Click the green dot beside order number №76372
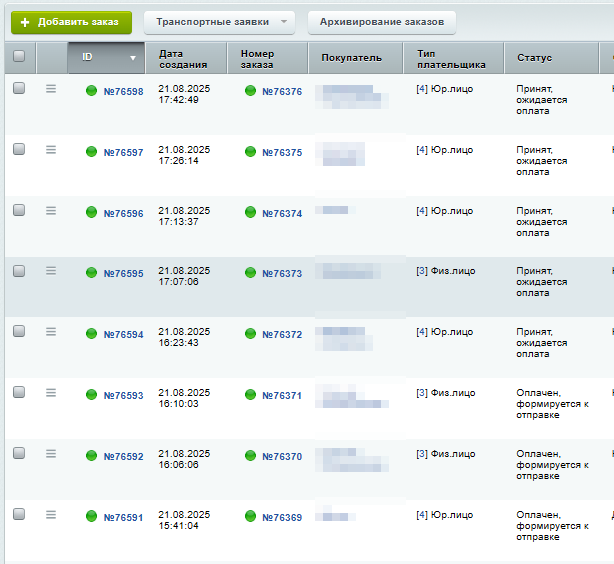This screenshot has width=614, height=564. (250, 334)
